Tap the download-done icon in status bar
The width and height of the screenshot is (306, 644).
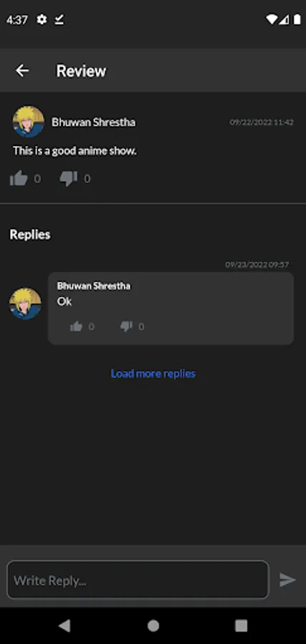pos(59,19)
